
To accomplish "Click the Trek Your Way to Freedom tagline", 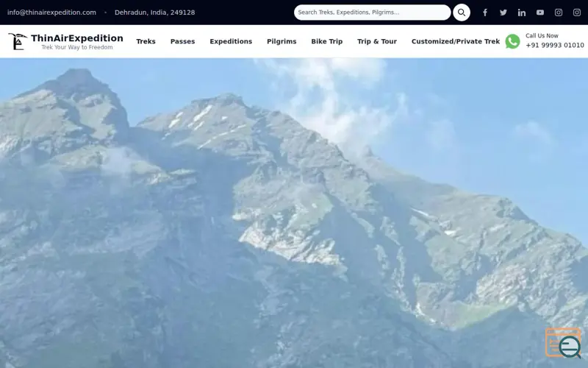I will click(77, 47).
